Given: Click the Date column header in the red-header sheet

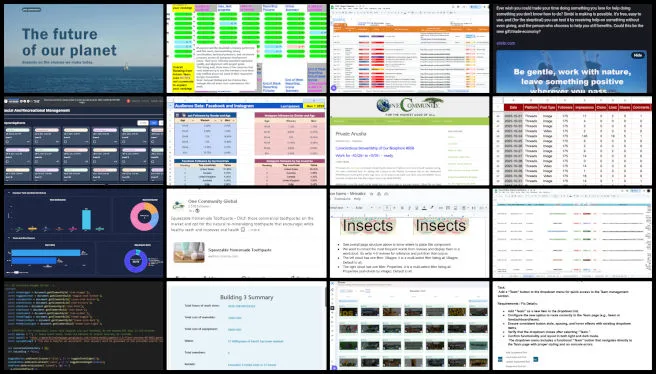Looking at the screenshot, I should [x=513, y=108].
